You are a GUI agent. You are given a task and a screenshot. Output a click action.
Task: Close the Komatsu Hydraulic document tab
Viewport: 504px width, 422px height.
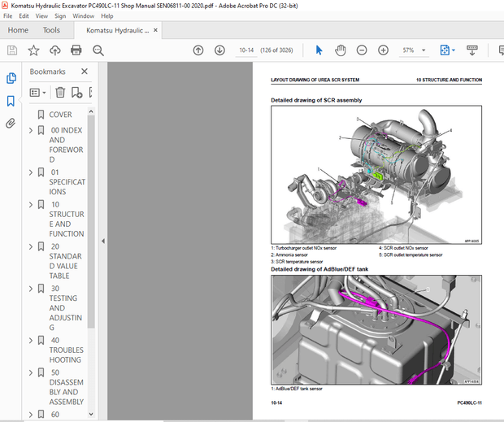155,30
